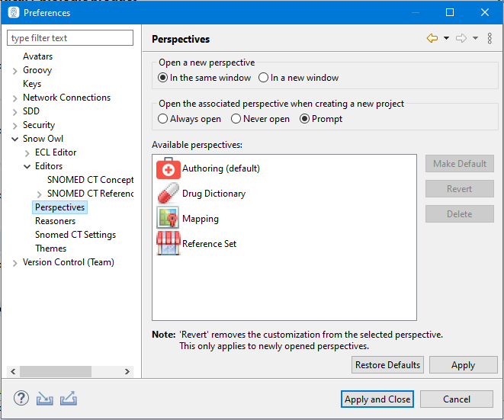The image size is (504, 420).
Task: Choose the 'Always open' option
Action: 163,119
